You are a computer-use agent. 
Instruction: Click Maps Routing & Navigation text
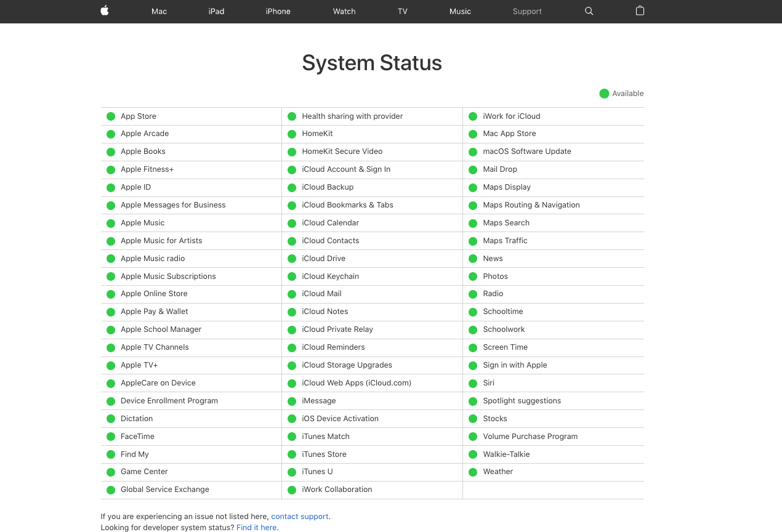[531, 205]
